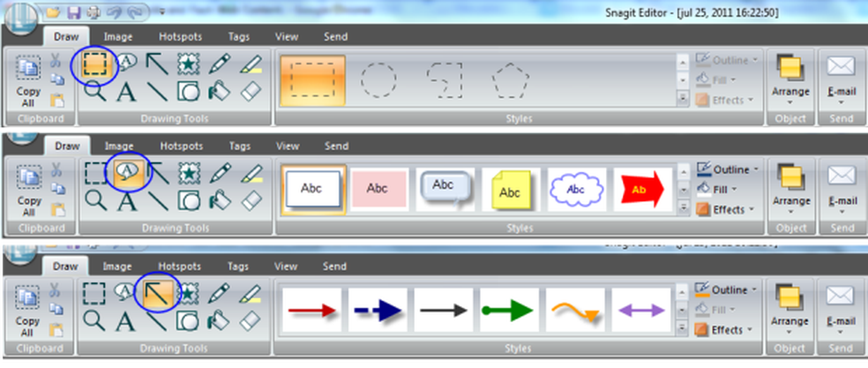Open Arrange dropdown in selection-shapes ribbon
868x368 pixels.
(x=790, y=80)
